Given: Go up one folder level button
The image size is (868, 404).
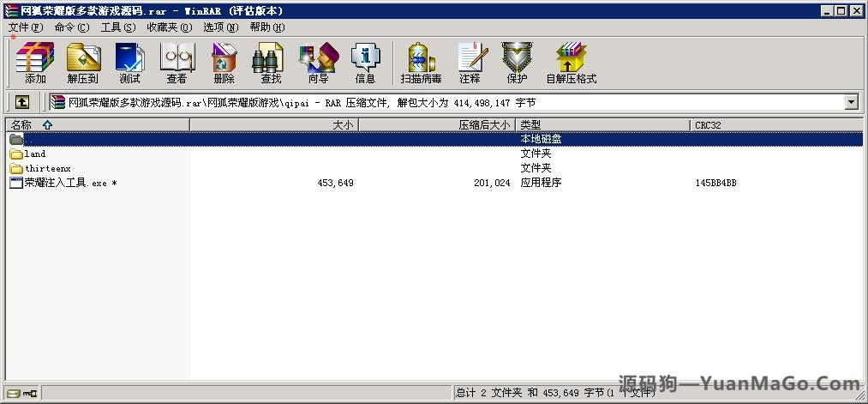Looking at the screenshot, I should click(22, 102).
